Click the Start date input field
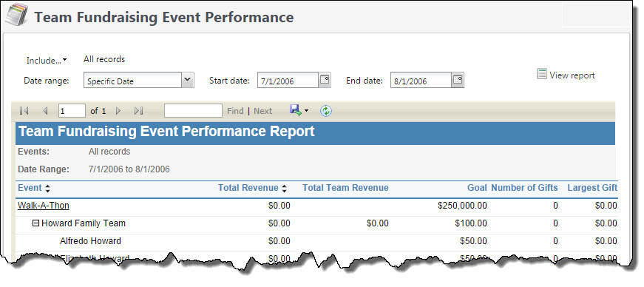 [x=288, y=81]
